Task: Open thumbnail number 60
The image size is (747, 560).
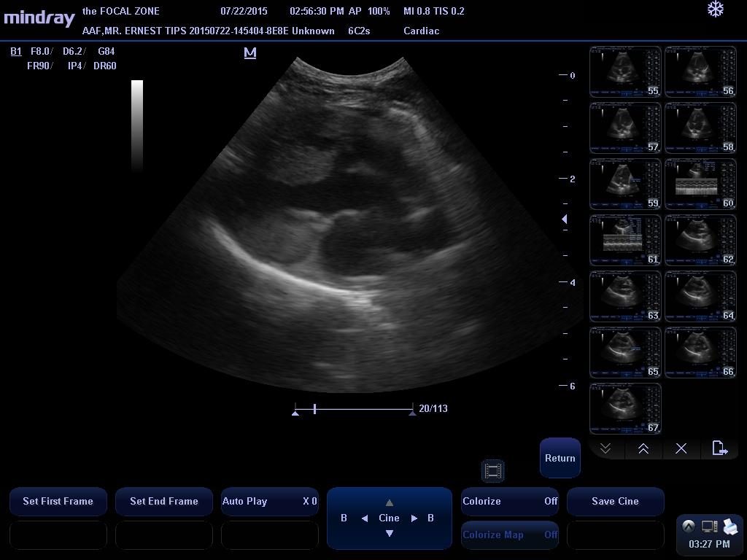Action: pos(700,184)
